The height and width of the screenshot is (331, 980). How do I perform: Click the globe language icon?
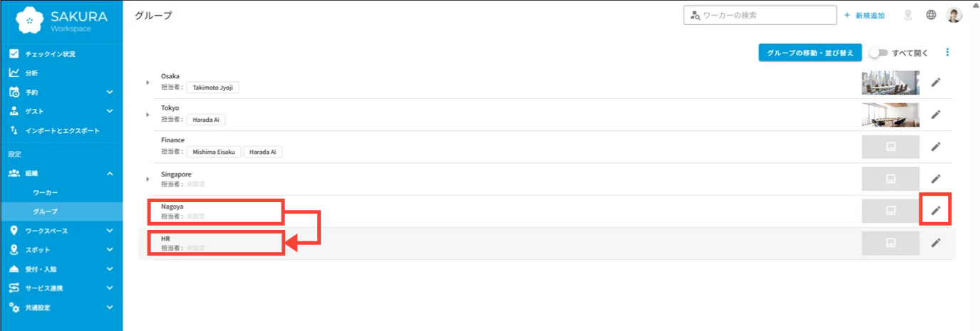(x=931, y=15)
